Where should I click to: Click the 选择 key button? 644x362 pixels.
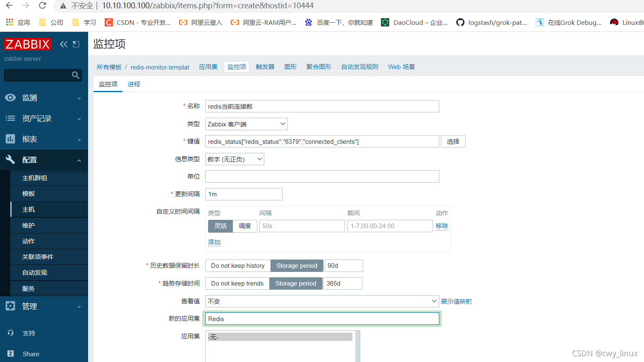tap(453, 141)
